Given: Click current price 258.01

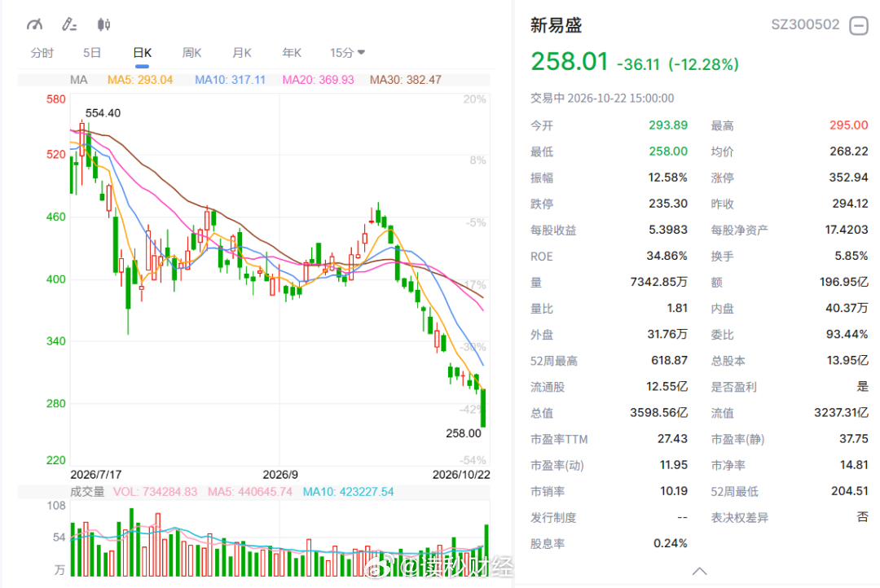Looking at the screenshot, I should (x=570, y=62).
